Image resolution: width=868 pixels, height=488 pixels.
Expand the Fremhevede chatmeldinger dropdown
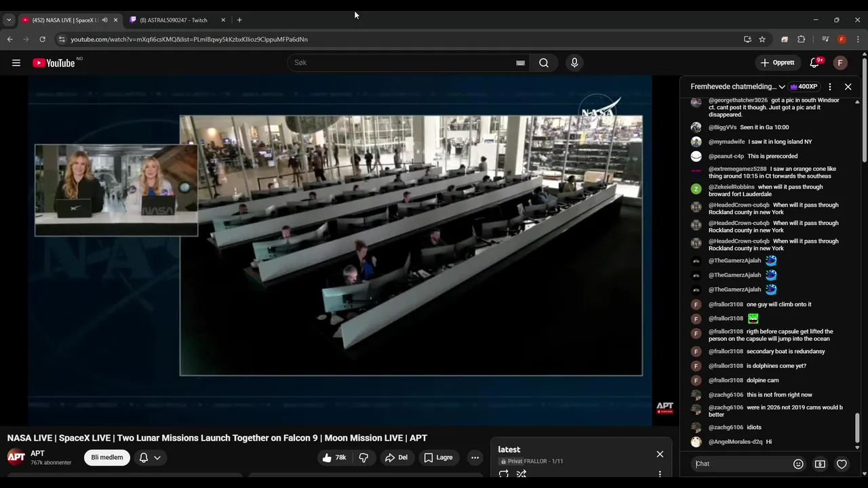pyautogui.click(x=738, y=87)
